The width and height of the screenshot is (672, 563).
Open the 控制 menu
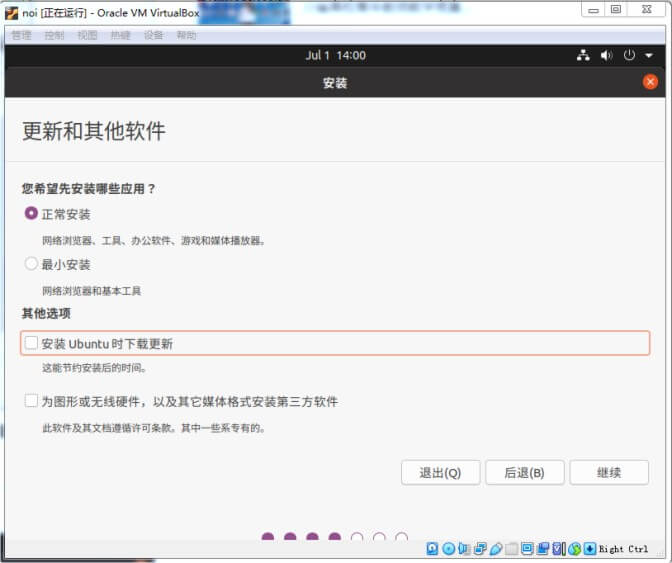[x=54, y=35]
